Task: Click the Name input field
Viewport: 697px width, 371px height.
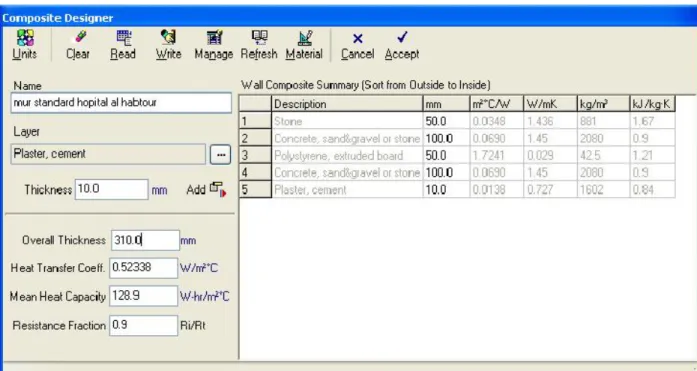Action: (x=121, y=103)
